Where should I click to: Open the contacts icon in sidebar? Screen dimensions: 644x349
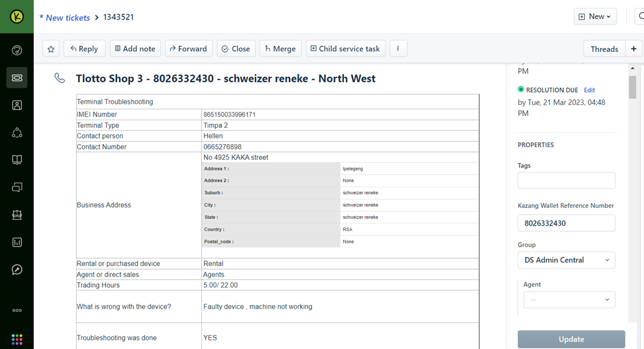pyautogui.click(x=17, y=105)
